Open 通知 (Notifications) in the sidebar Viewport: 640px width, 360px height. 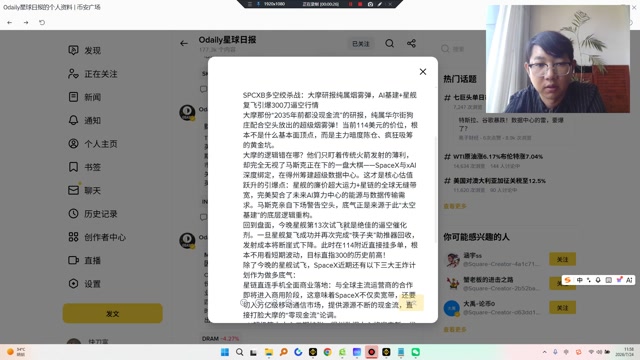pyautogui.click(x=84, y=120)
